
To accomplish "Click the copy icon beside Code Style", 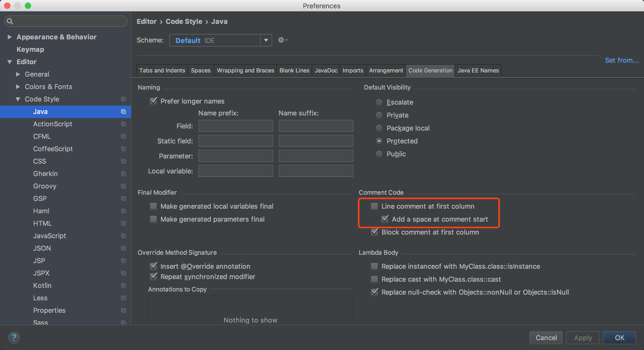I will pos(123,99).
